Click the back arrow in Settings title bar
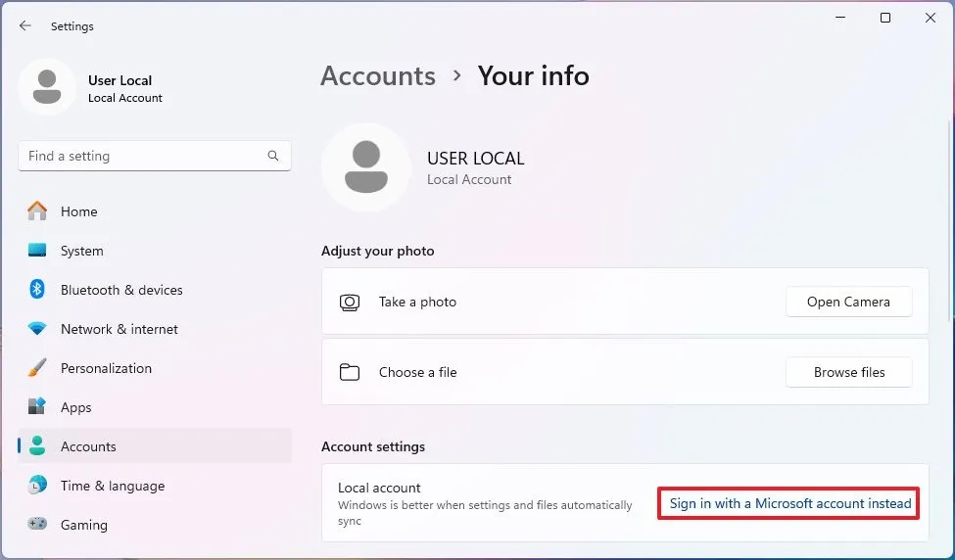The image size is (955, 560). 24,26
